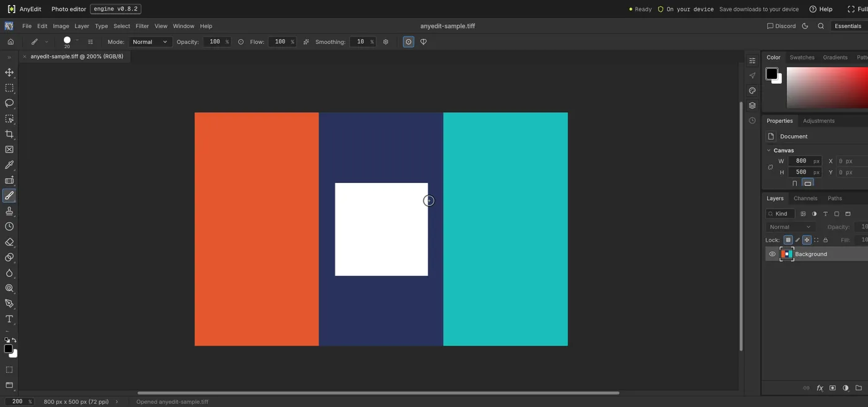Select the Object Selection tool

pyautogui.click(x=9, y=119)
